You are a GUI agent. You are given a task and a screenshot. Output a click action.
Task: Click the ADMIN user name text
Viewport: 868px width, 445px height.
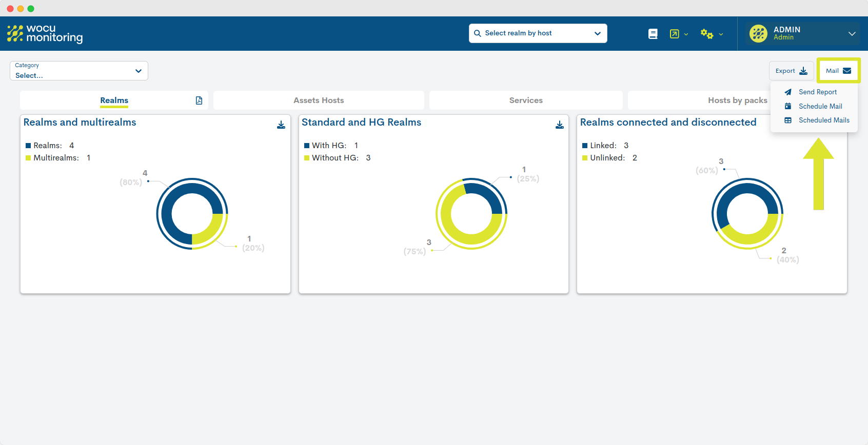click(x=787, y=30)
